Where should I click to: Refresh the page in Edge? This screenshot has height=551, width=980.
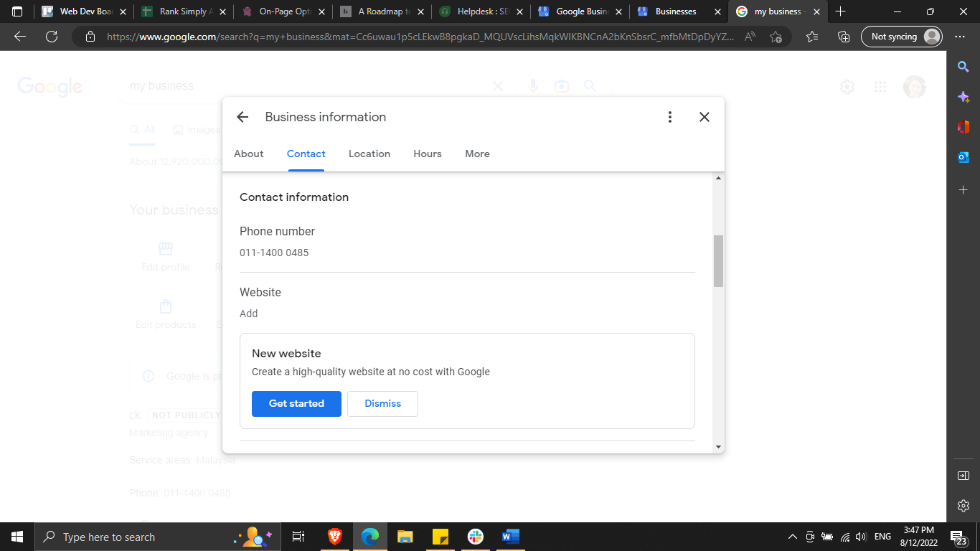[52, 37]
